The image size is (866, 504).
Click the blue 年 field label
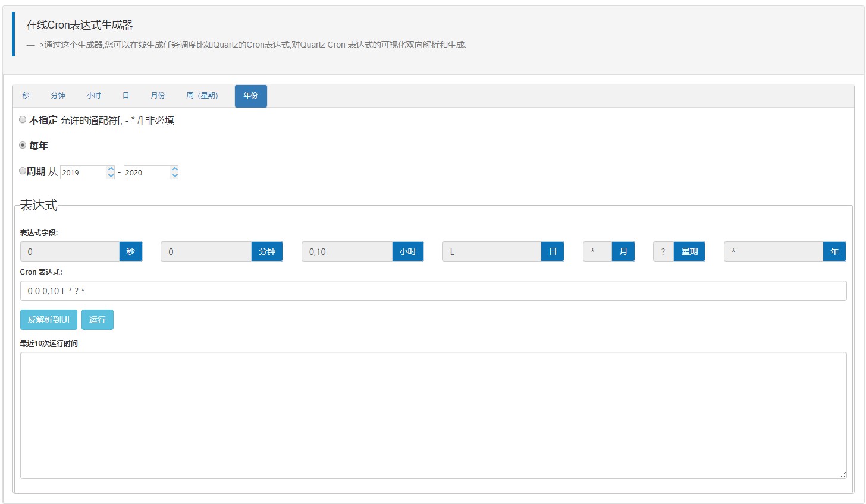(834, 251)
